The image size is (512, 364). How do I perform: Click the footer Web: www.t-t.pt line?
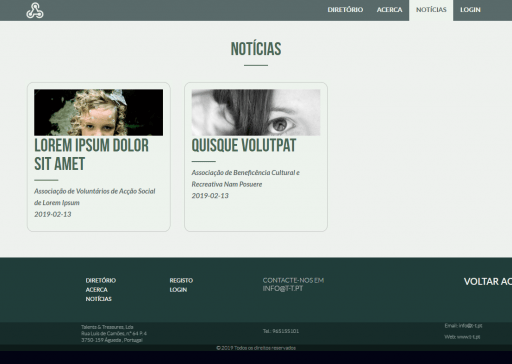(x=462, y=337)
